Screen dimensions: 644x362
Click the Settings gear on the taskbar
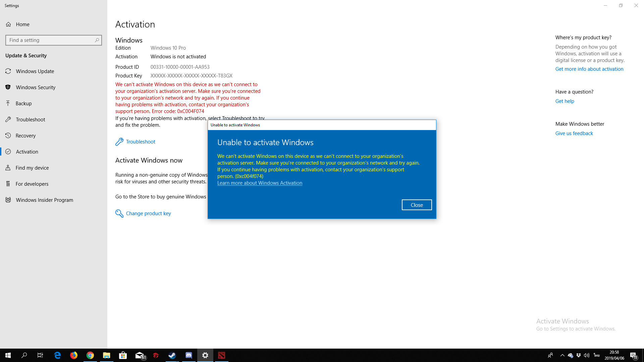point(205,355)
